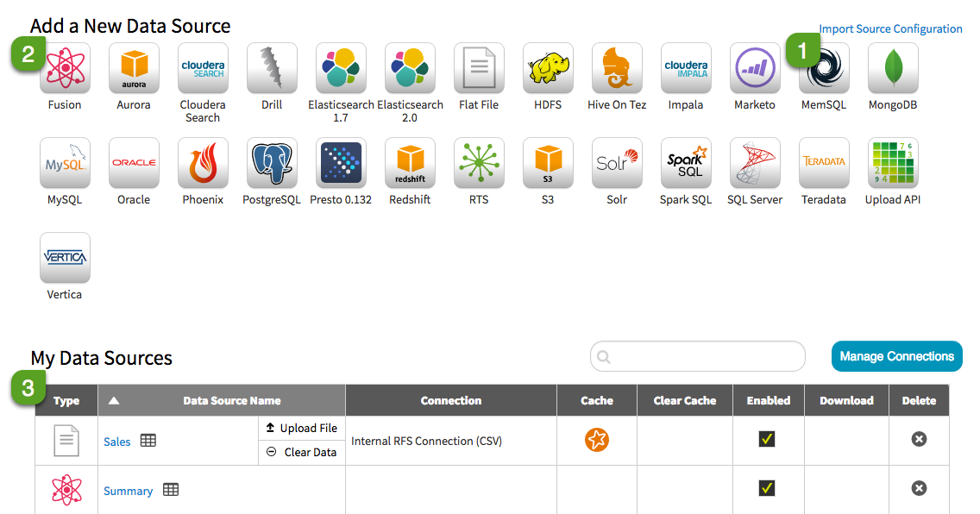Image resolution: width=980 pixels, height=514 pixels.
Task: Add a Teradata data source
Action: coord(824,162)
